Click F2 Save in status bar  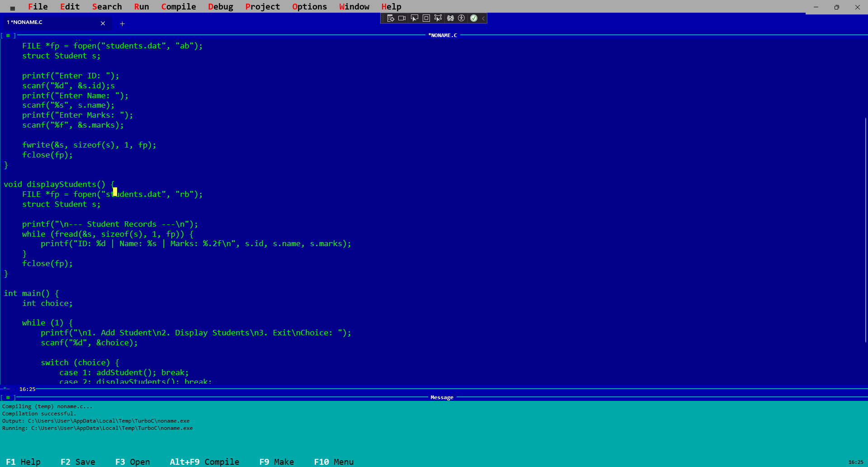[78, 462]
